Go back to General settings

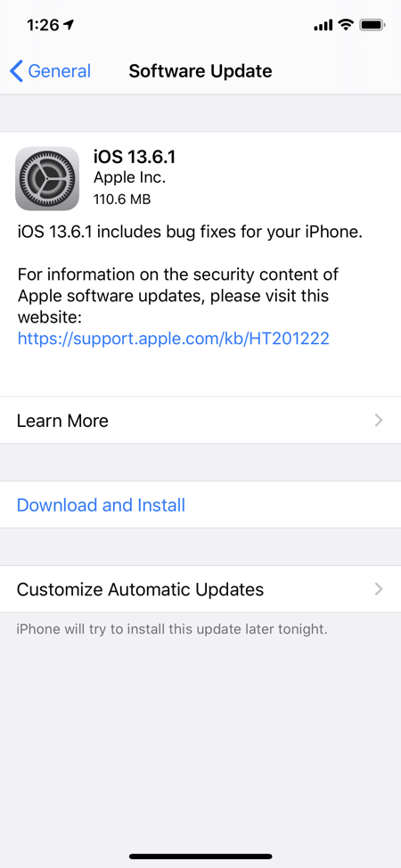point(51,71)
